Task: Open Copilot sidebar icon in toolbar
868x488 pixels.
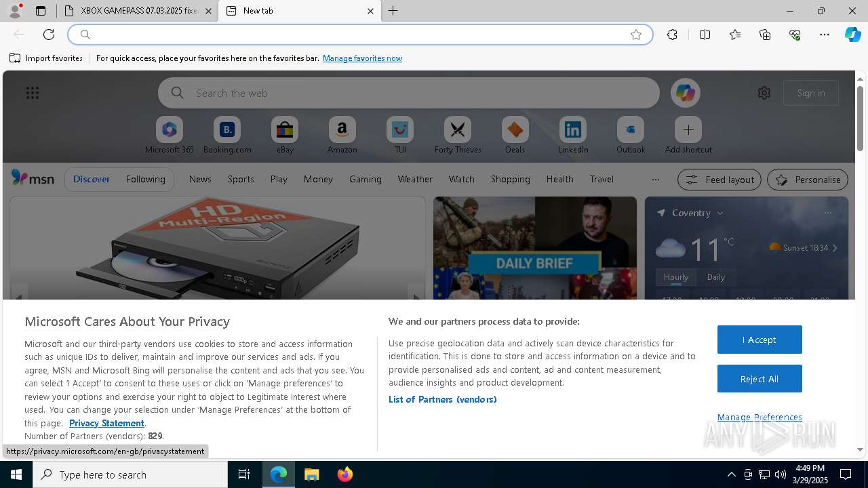Action: point(852,35)
